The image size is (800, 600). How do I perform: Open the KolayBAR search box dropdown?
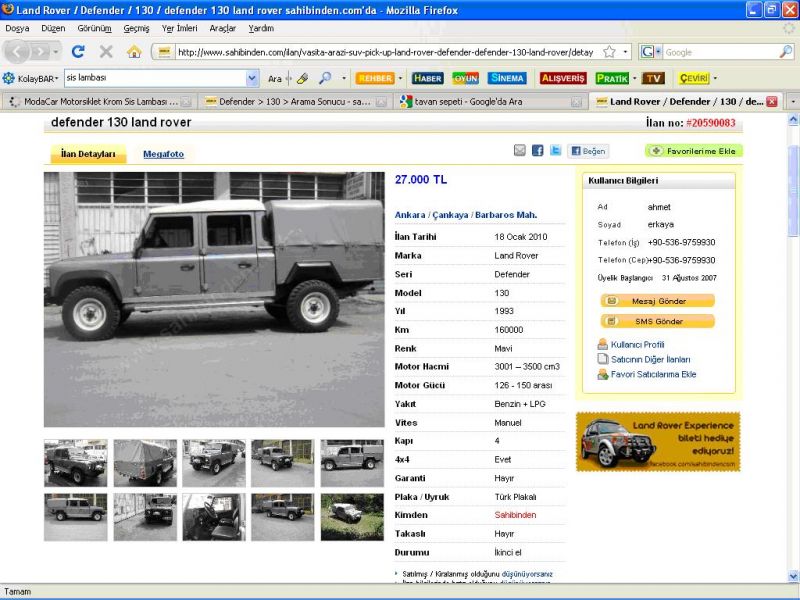(252, 78)
